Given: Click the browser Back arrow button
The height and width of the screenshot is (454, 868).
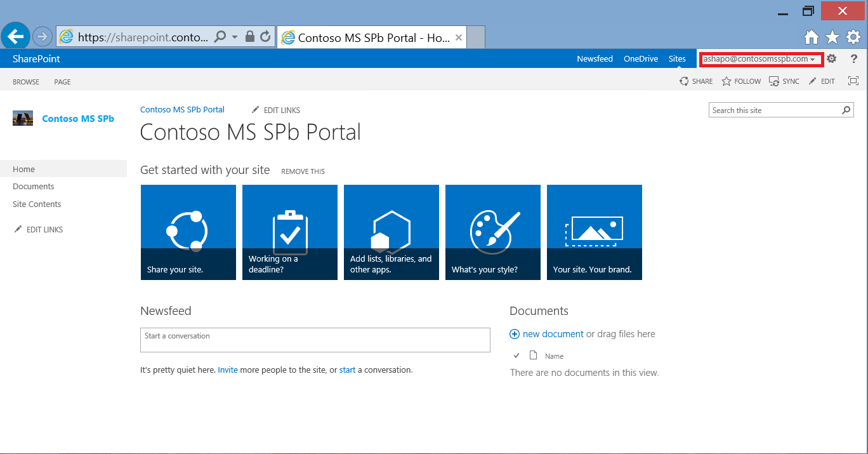Looking at the screenshot, I should point(15,36).
